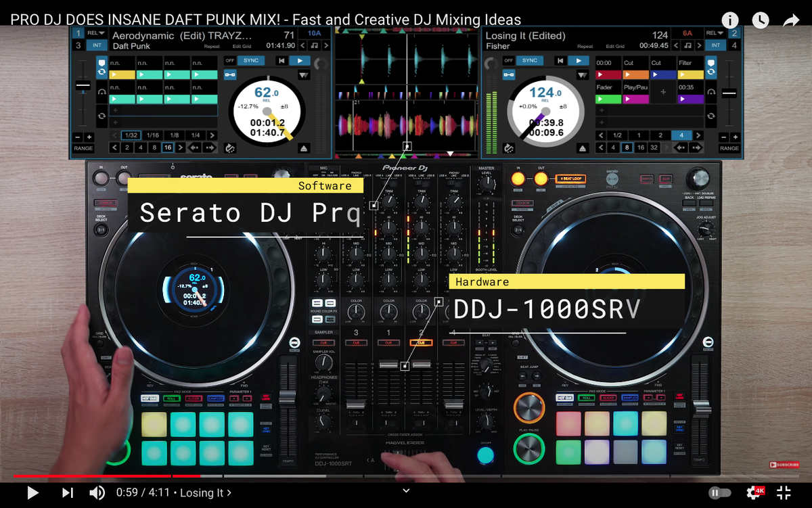The width and height of the screenshot is (812, 508).
Task: Click the double-triangle tempo range expander near the left platter
Action: [304, 74]
